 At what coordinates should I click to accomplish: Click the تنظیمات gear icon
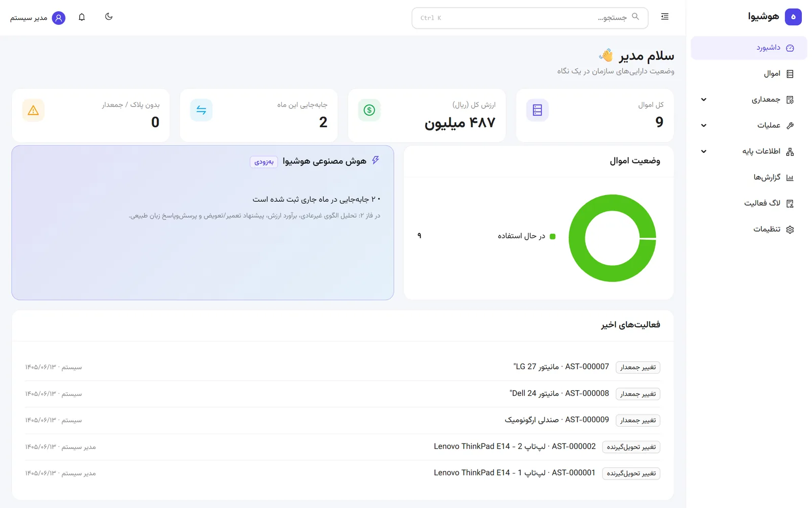point(790,230)
